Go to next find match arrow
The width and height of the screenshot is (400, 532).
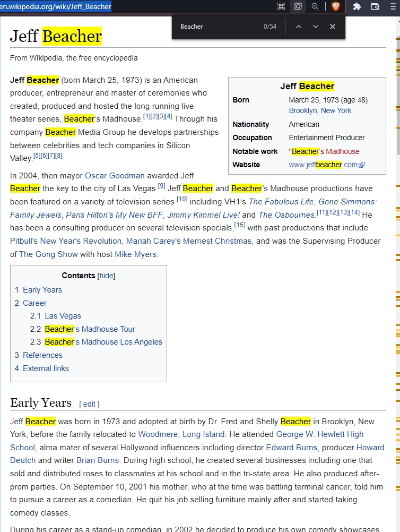316,27
